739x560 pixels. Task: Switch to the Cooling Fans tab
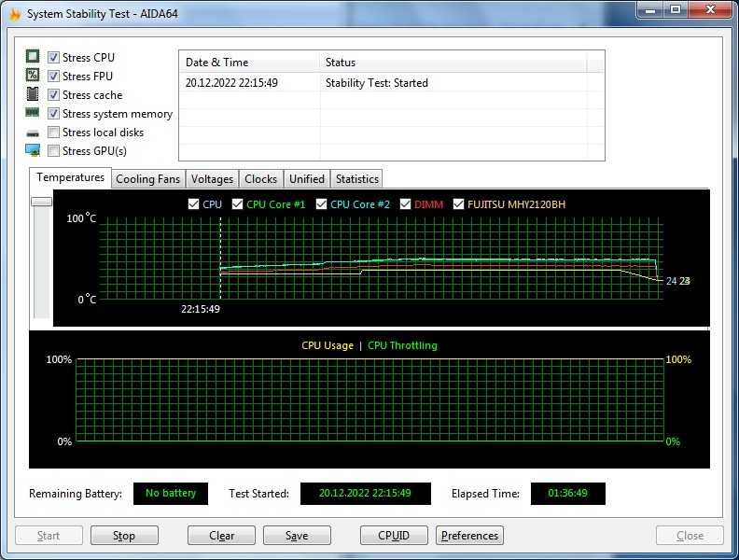148,179
